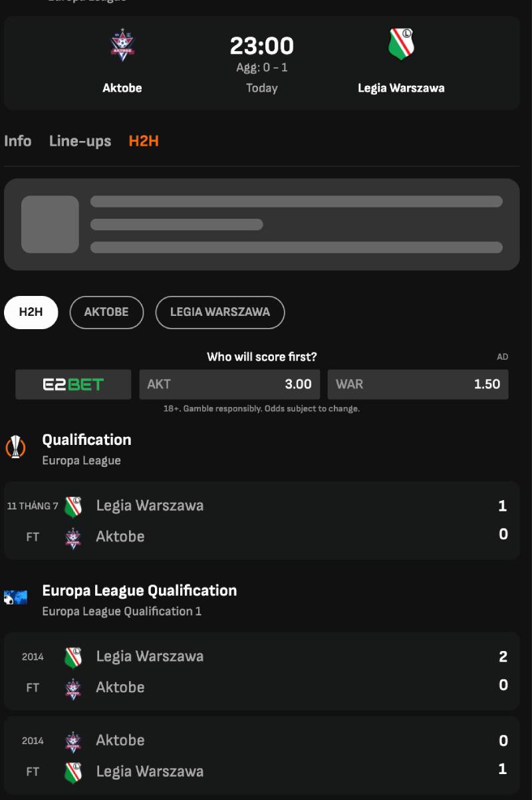The width and height of the screenshot is (532, 800).
Task: Open the Qualification Europa League heading
Action: tap(86, 440)
